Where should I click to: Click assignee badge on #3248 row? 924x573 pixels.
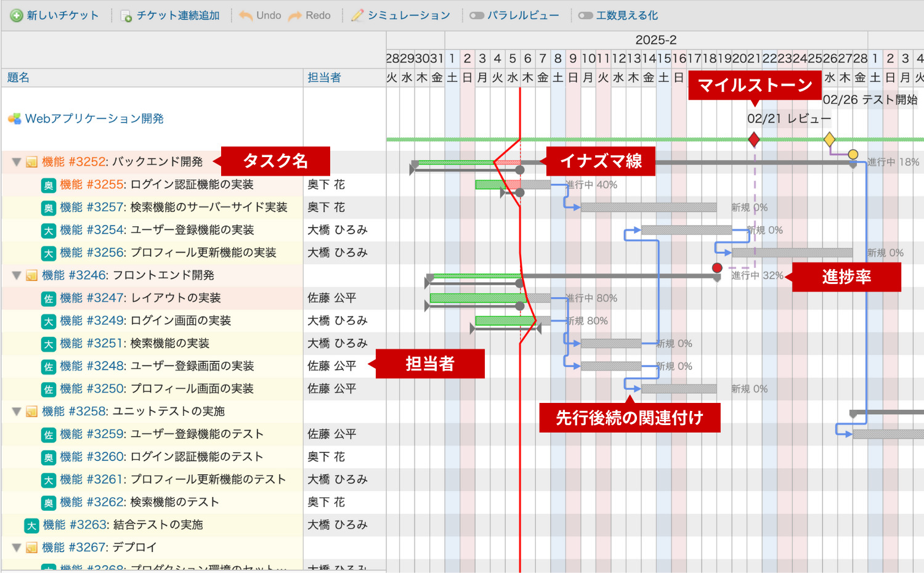tap(49, 367)
